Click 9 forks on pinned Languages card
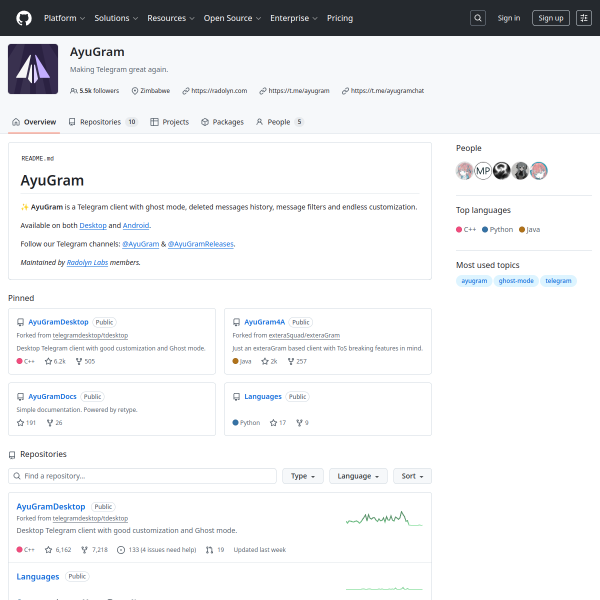Screen dimensions: 600x600 302,422
